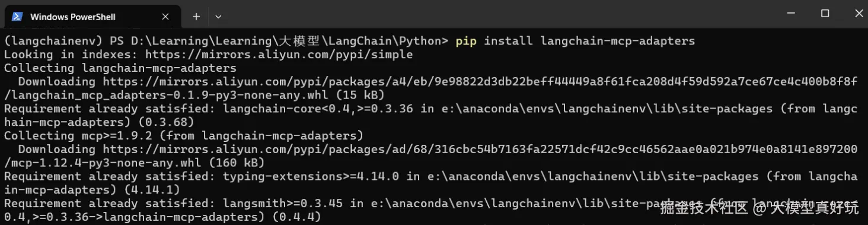The image size is (868, 225).
Task: Click the langsmith>=0.3.45 requirement text
Action: (283, 203)
